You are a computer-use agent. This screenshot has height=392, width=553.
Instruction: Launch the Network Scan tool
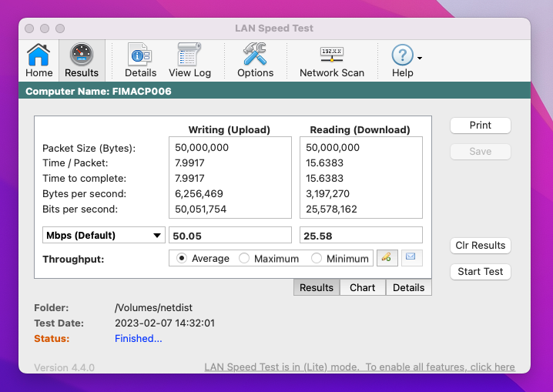coord(332,60)
